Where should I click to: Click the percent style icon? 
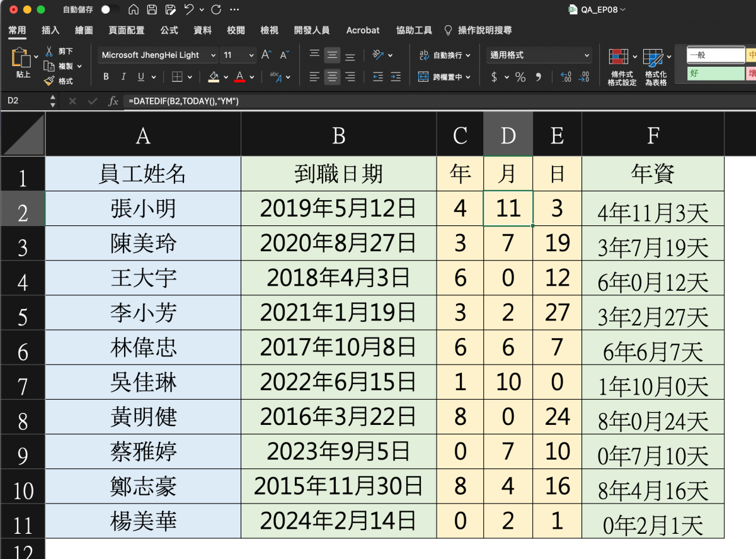coord(520,77)
